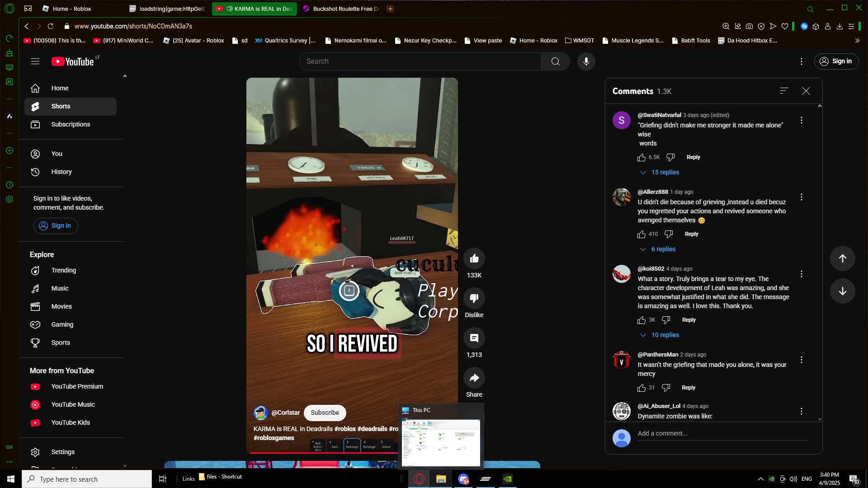Open Task View on the taskbar

163,479
